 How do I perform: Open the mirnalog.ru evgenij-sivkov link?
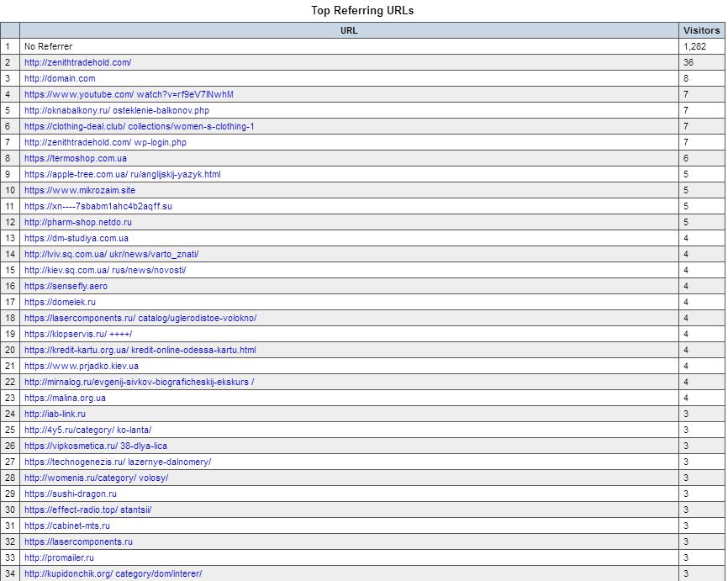pos(140,382)
